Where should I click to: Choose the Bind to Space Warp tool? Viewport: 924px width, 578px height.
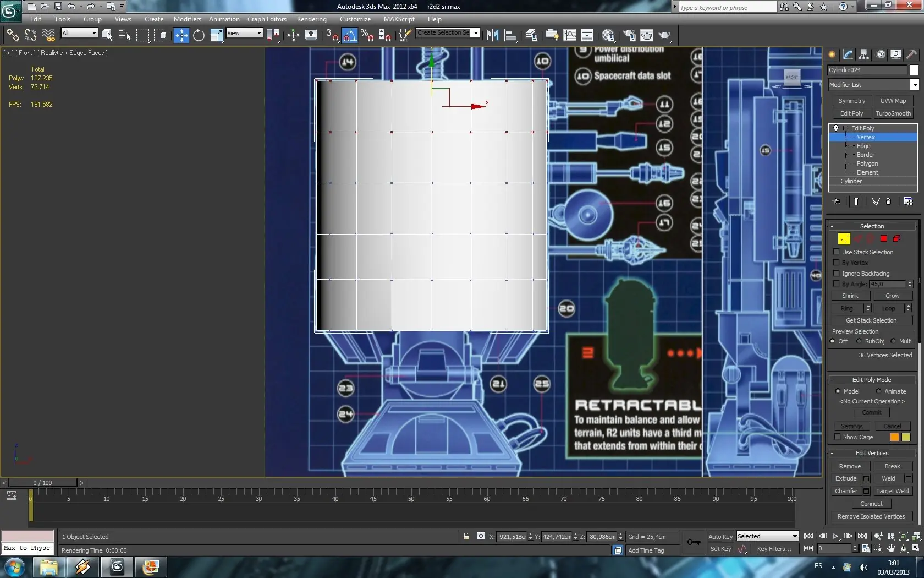(x=48, y=35)
